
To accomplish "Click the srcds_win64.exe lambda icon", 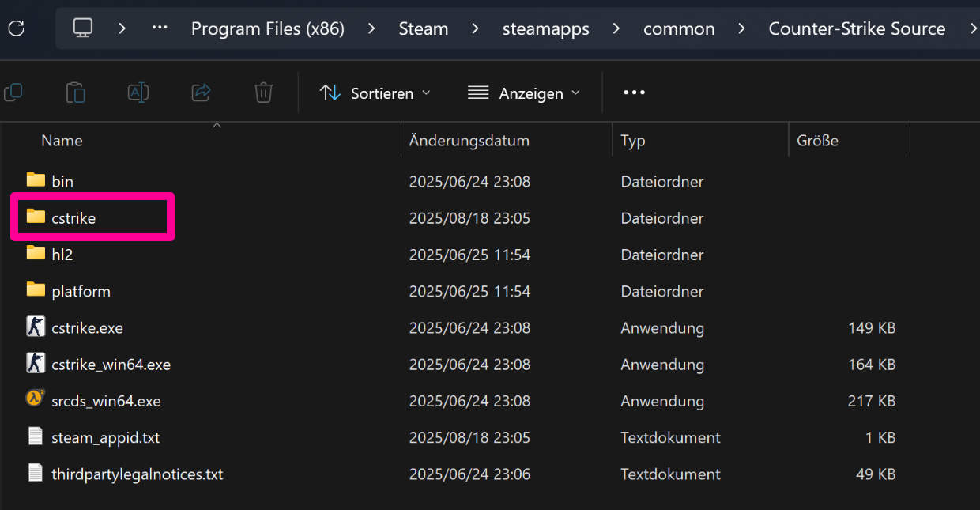I will pos(36,399).
